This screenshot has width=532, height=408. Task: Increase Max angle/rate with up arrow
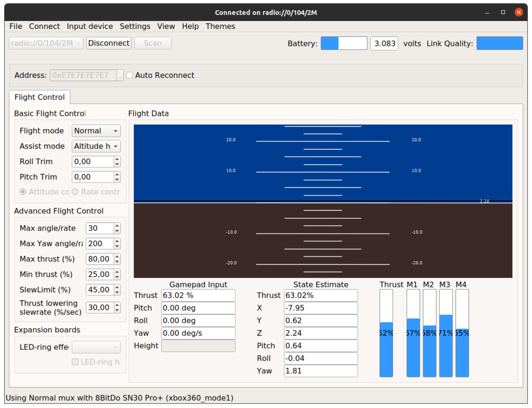tap(117, 226)
